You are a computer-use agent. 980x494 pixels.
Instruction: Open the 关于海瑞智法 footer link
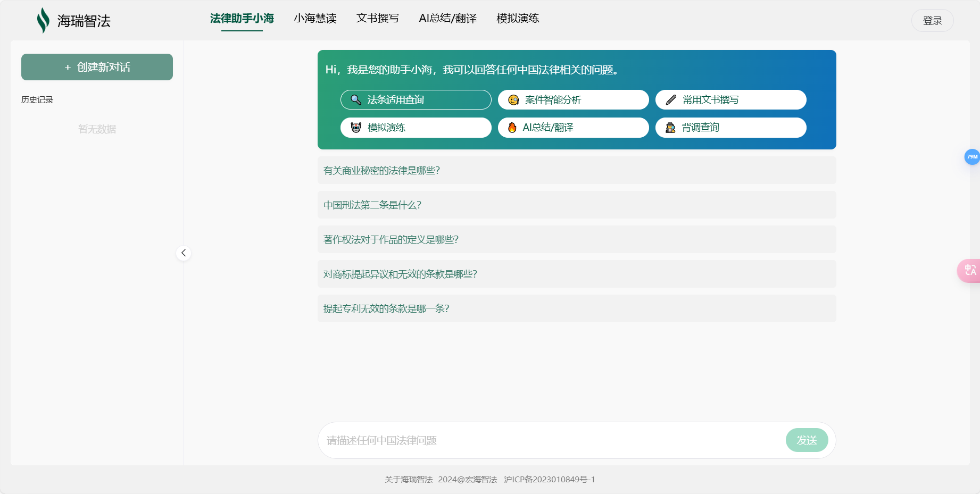[x=408, y=479]
